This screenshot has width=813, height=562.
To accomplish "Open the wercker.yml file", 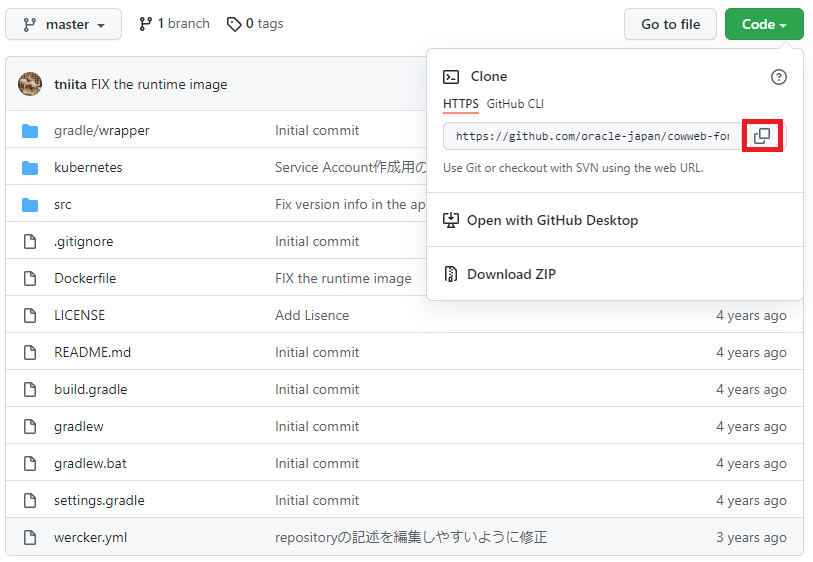I will click(x=90, y=537).
